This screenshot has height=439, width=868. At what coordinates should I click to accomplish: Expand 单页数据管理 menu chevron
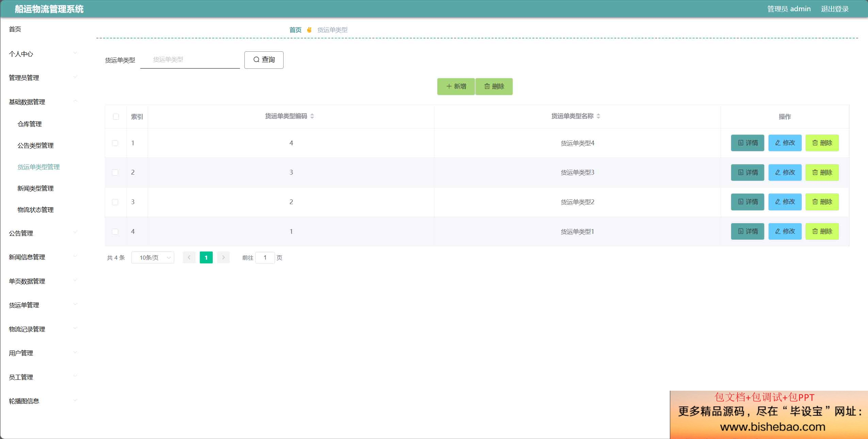[75, 280]
